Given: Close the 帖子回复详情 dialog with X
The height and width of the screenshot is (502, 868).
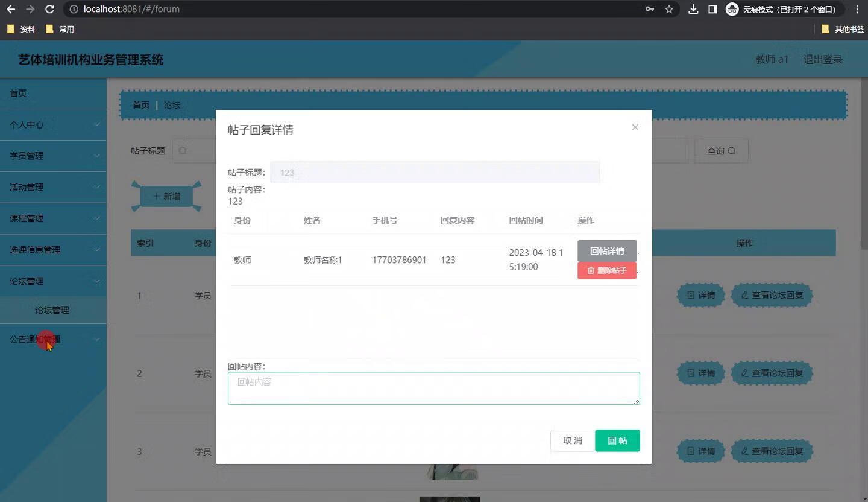Looking at the screenshot, I should click(635, 127).
